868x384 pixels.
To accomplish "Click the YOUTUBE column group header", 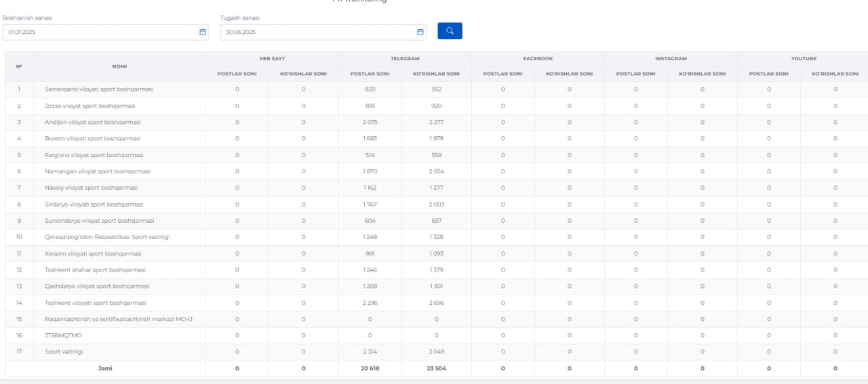I will (x=803, y=59).
